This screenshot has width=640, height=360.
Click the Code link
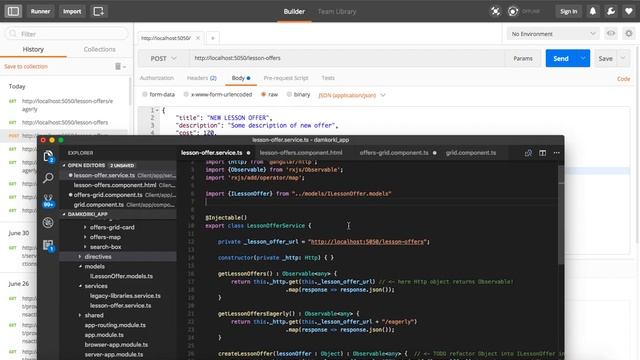pyautogui.click(x=623, y=79)
